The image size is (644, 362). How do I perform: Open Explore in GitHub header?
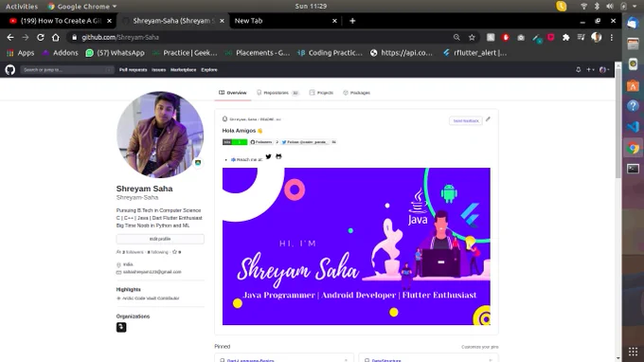point(209,70)
